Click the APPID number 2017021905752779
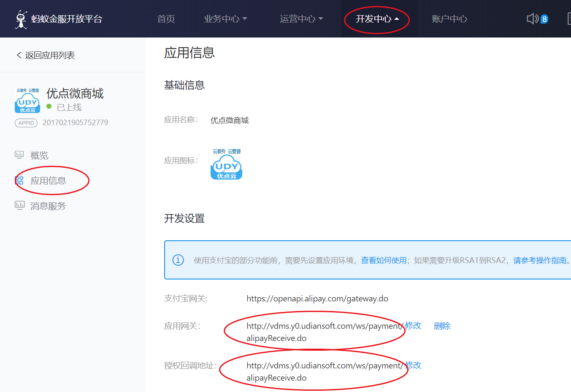The height and width of the screenshot is (392, 571). [75, 123]
